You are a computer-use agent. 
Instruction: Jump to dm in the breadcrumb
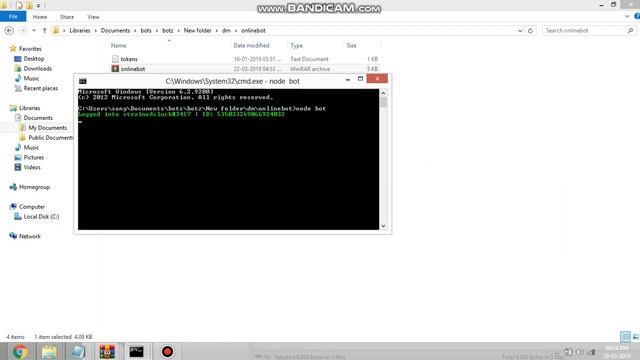(x=226, y=31)
